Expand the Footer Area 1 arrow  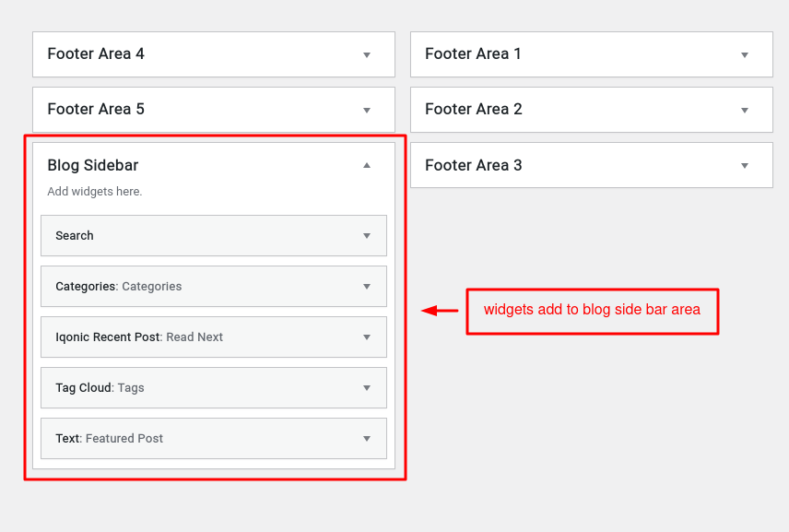745,55
